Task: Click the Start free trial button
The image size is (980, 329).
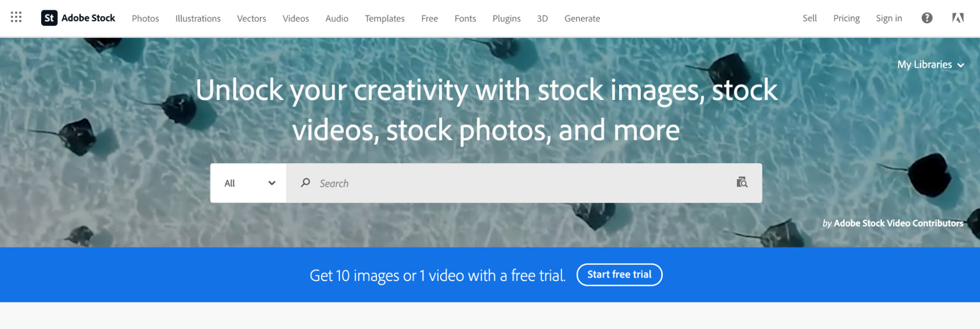Action: 619,275
